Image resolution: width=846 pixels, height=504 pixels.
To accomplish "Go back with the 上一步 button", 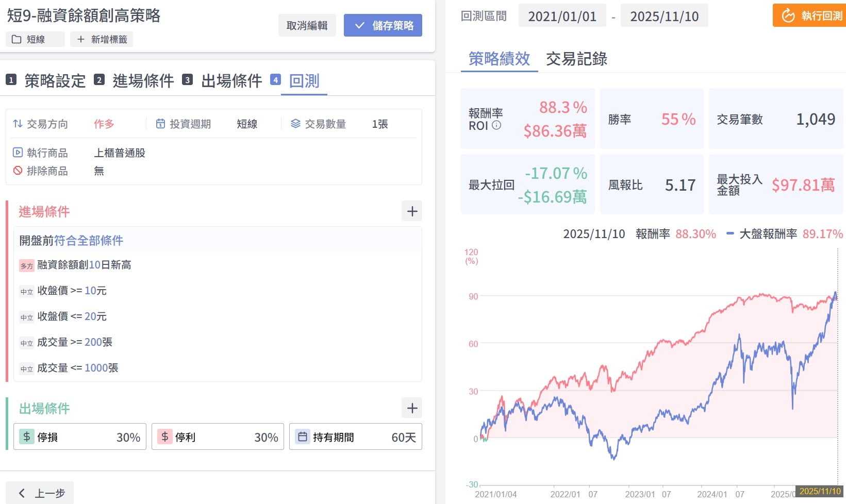I will 41,493.
